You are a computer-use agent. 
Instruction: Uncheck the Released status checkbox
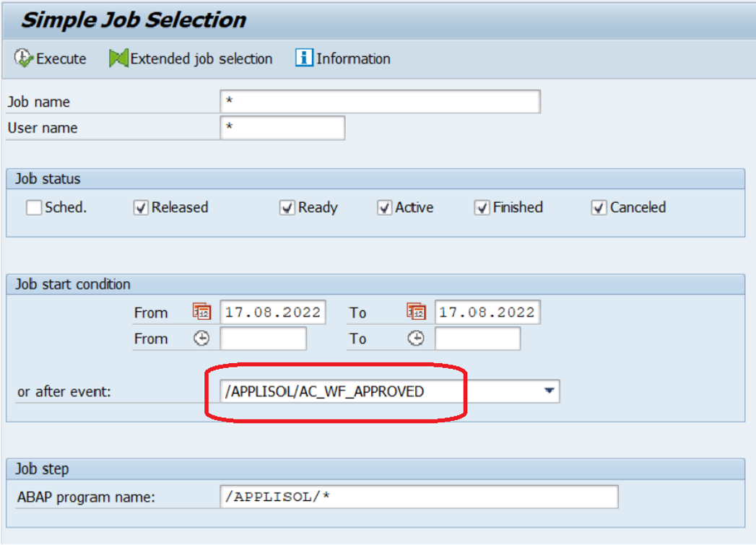pos(140,208)
